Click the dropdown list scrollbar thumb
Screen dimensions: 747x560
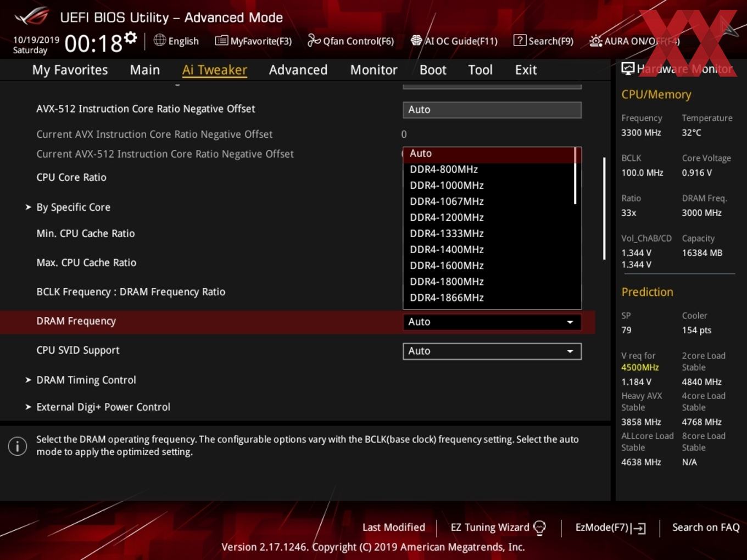click(575, 176)
